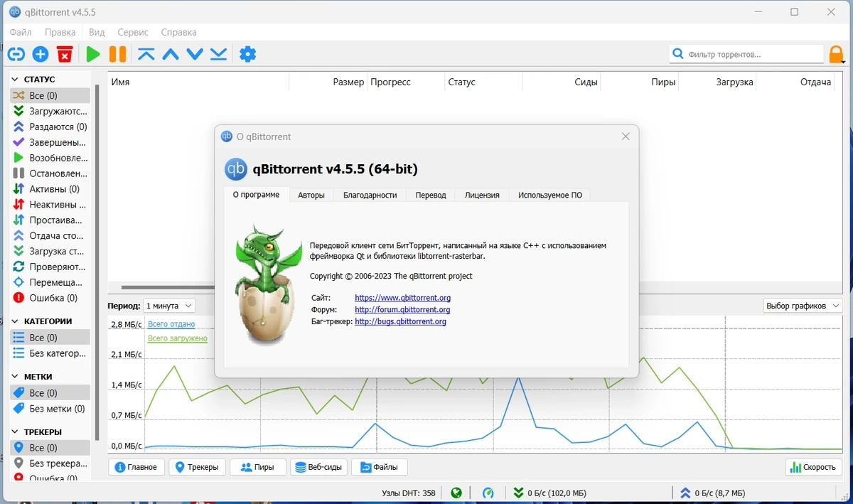Screen dimensions: 853x504
Task: Click the green resume play icon
Action: [x=93, y=54]
